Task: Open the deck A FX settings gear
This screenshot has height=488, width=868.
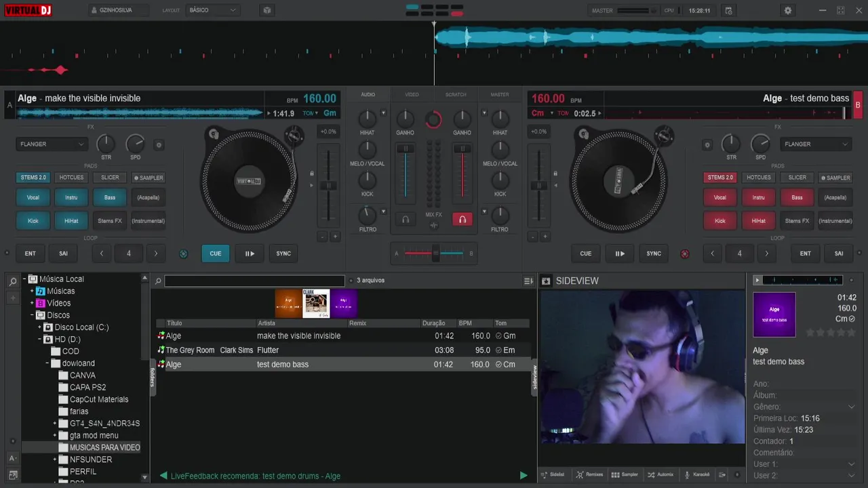Action: click(x=159, y=144)
